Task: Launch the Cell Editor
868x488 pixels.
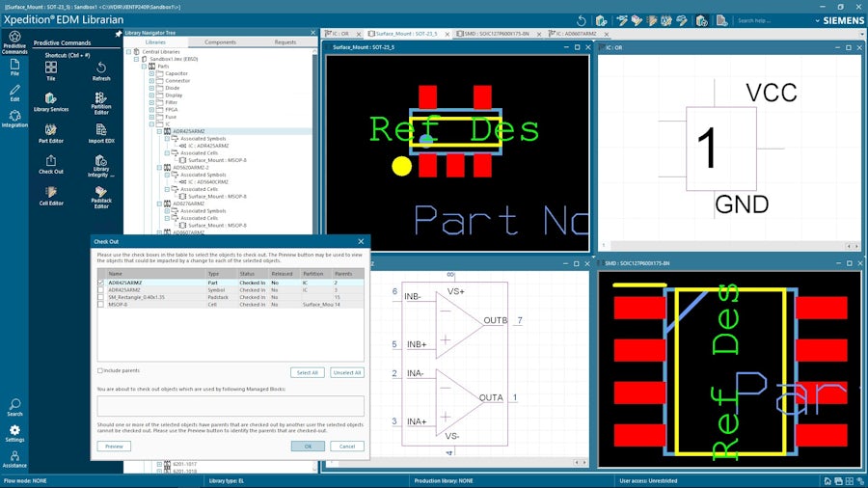Action: pyautogui.click(x=51, y=196)
